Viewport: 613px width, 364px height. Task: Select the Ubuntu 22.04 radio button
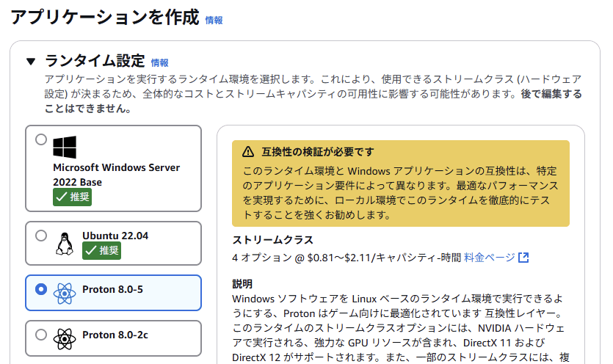coord(41,236)
